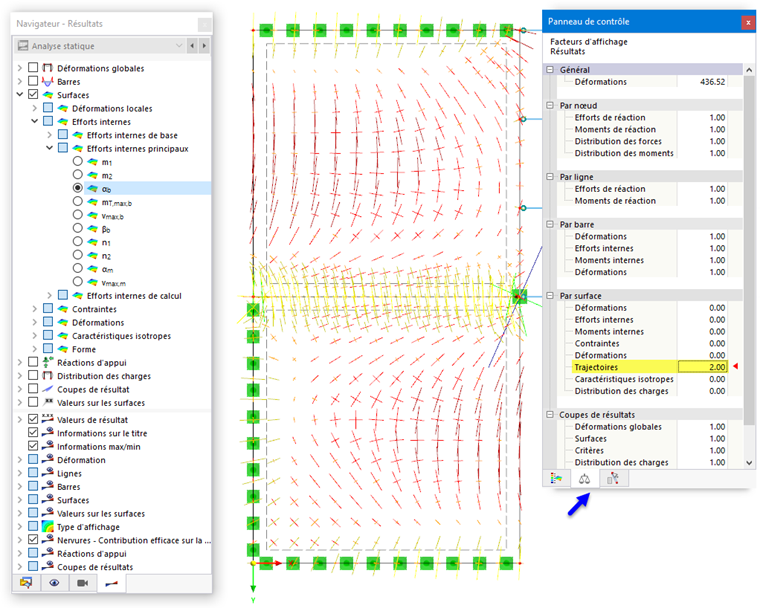Collapse the Par nœud section

tap(550, 105)
